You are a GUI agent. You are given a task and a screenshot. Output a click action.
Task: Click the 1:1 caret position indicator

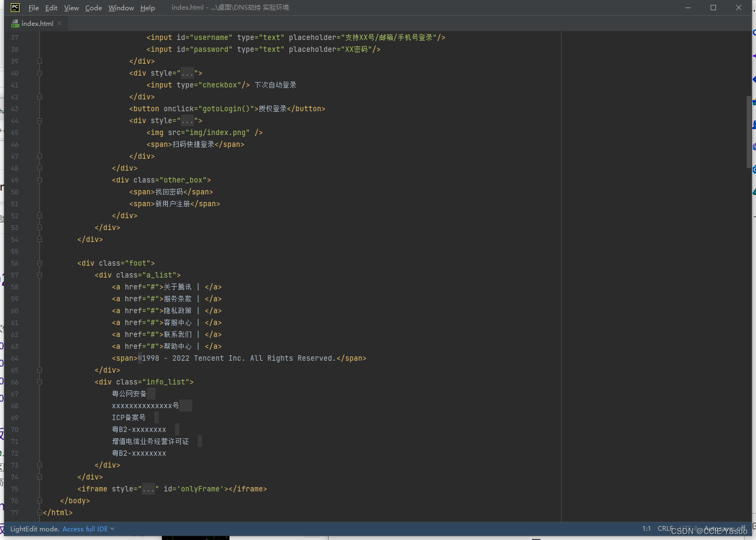tap(646, 529)
